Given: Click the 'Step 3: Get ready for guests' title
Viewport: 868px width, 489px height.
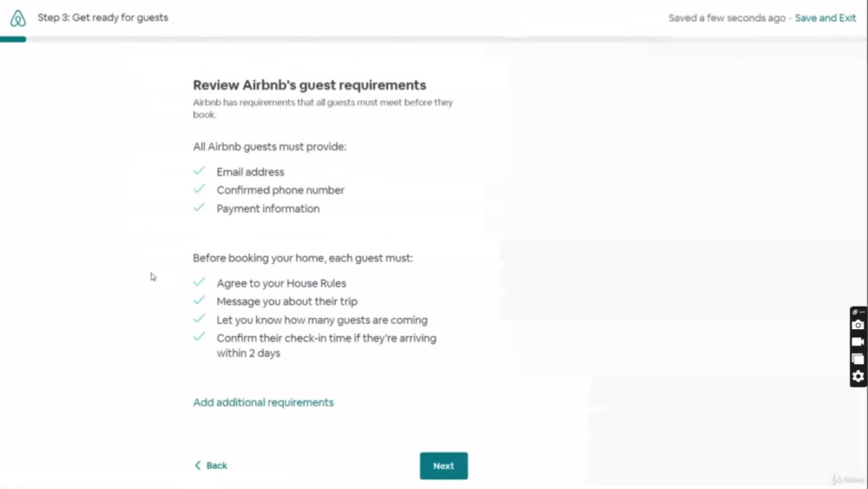Looking at the screenshot, I should pyautogui.click(x=103, y=17).
